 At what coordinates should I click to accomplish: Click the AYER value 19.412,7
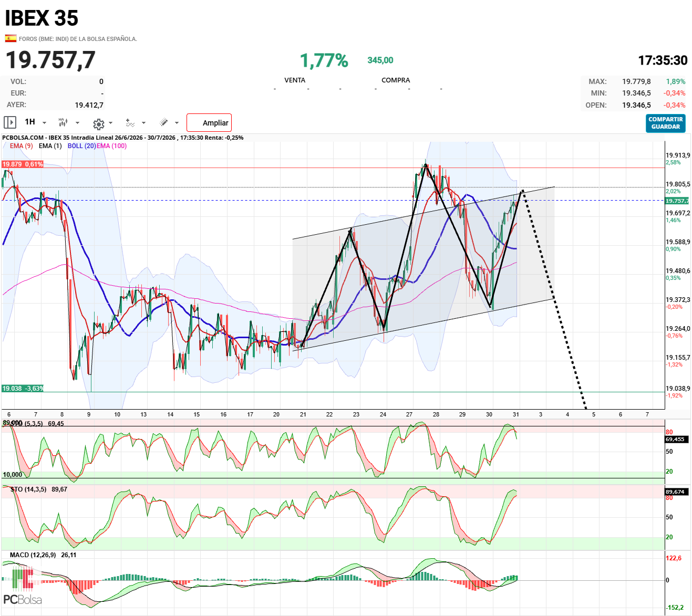(89, 105)
